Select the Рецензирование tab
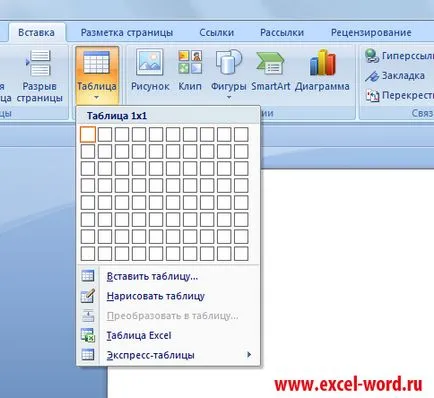This screenshot has width=434, height=398. point(371,33)
